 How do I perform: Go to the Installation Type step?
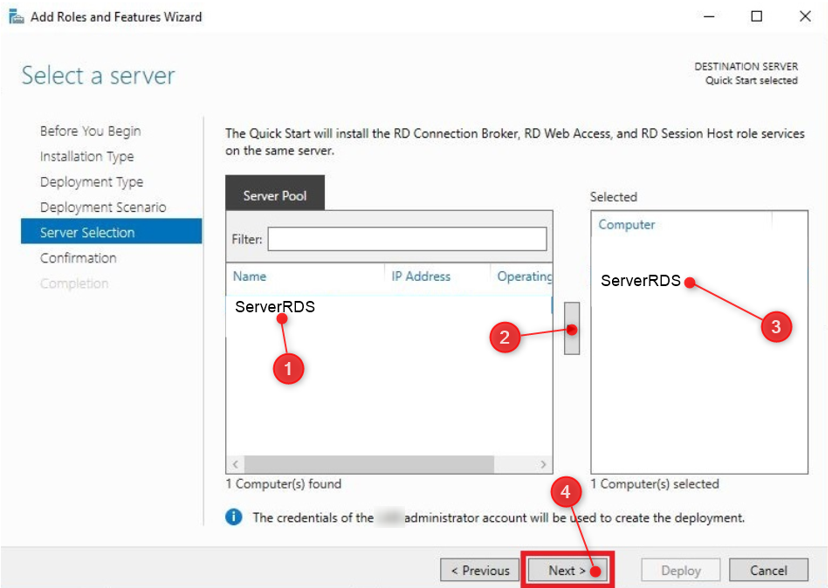tap(87, 157)
